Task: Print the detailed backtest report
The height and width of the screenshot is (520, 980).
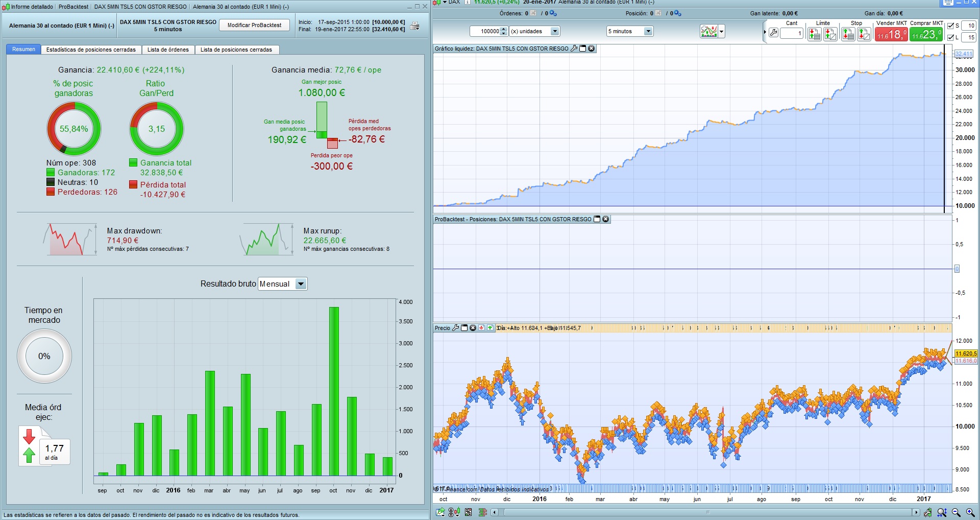Action: (415, 26)
